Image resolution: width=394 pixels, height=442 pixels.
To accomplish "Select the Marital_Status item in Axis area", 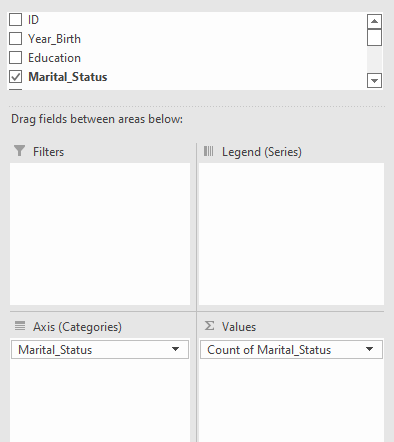I will click(100, 350).
